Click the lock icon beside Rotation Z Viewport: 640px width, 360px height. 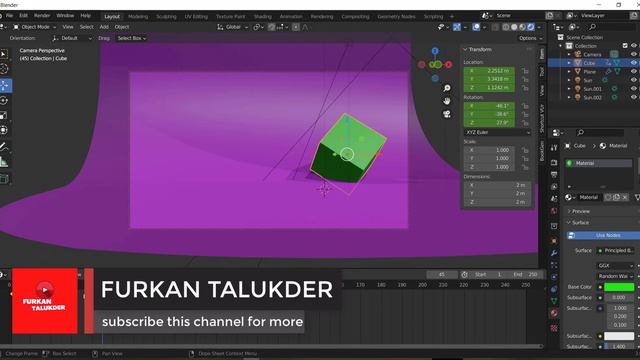point(525,123)
